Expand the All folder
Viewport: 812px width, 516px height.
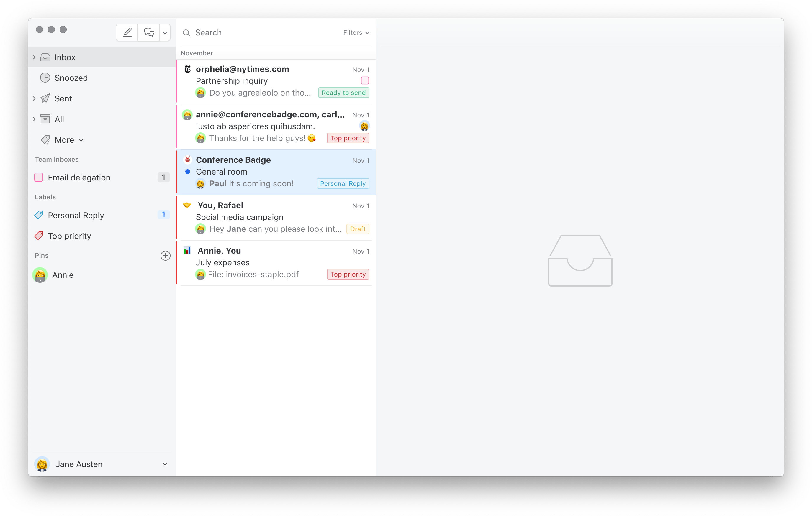pyautogui.click(x=34, y=119)
